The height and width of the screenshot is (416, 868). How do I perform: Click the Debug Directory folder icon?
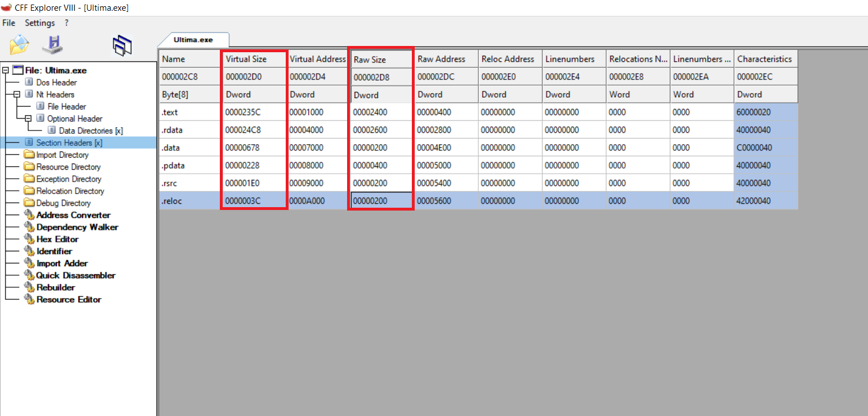pos(29,203)
